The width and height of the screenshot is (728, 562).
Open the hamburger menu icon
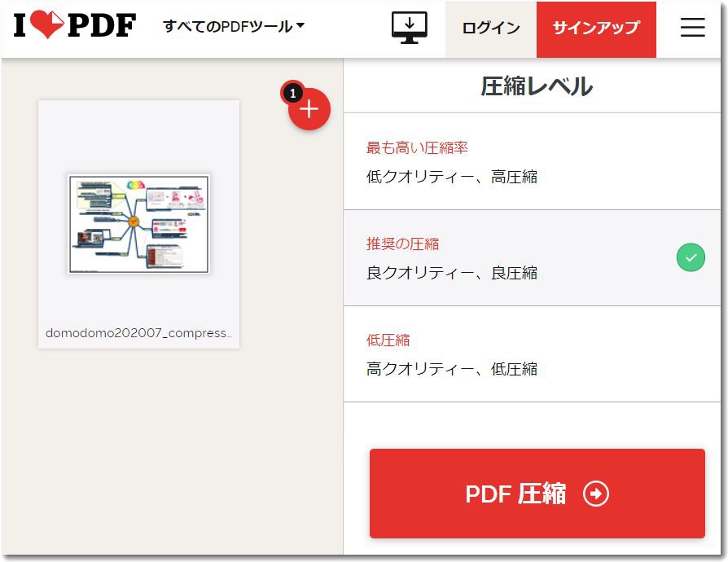point(693,28)
